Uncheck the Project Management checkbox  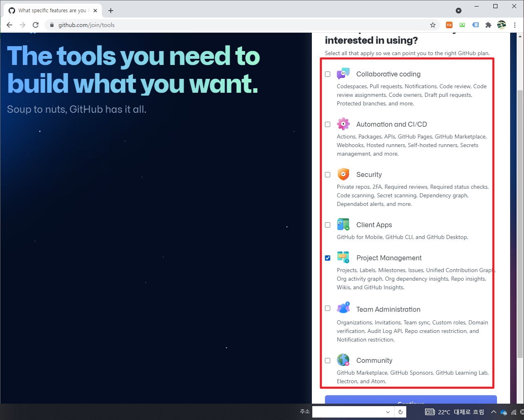click(328, 258)
